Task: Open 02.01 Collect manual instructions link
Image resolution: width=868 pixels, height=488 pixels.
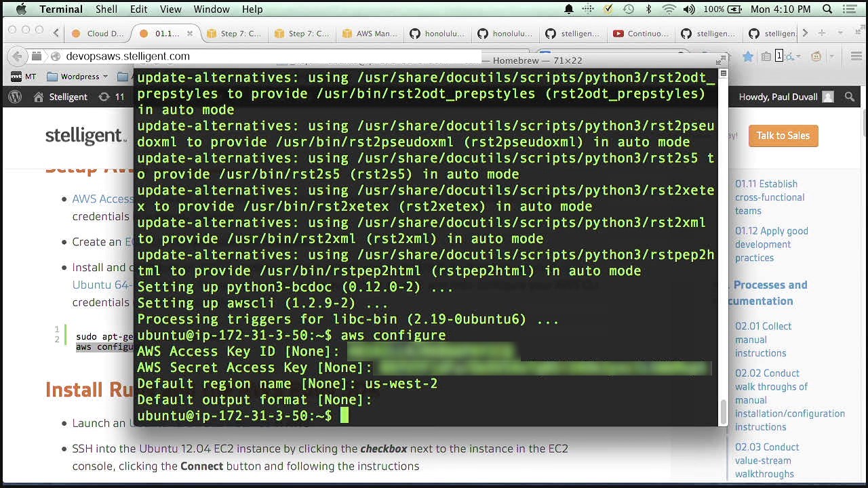Action: [x=763, y=340]
